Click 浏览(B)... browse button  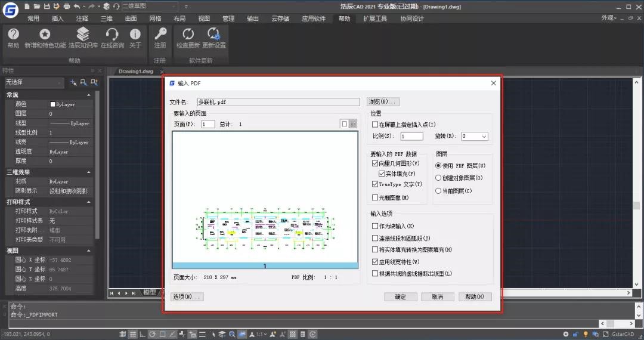pyautogui.click(x=383, y=102)
